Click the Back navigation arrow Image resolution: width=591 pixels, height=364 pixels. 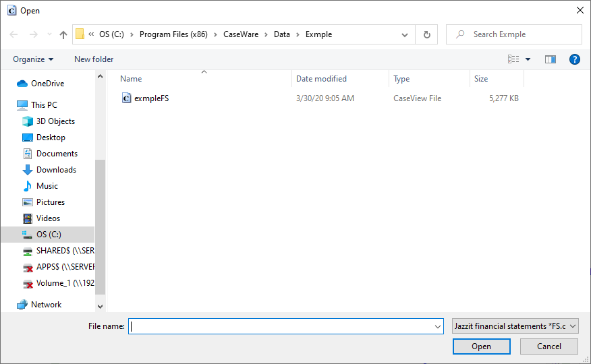point(13,34)
